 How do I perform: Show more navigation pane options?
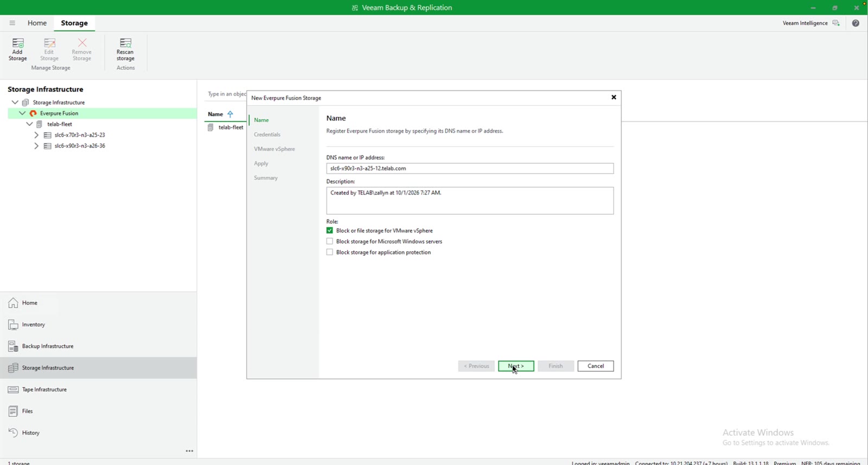coord(189,451)
